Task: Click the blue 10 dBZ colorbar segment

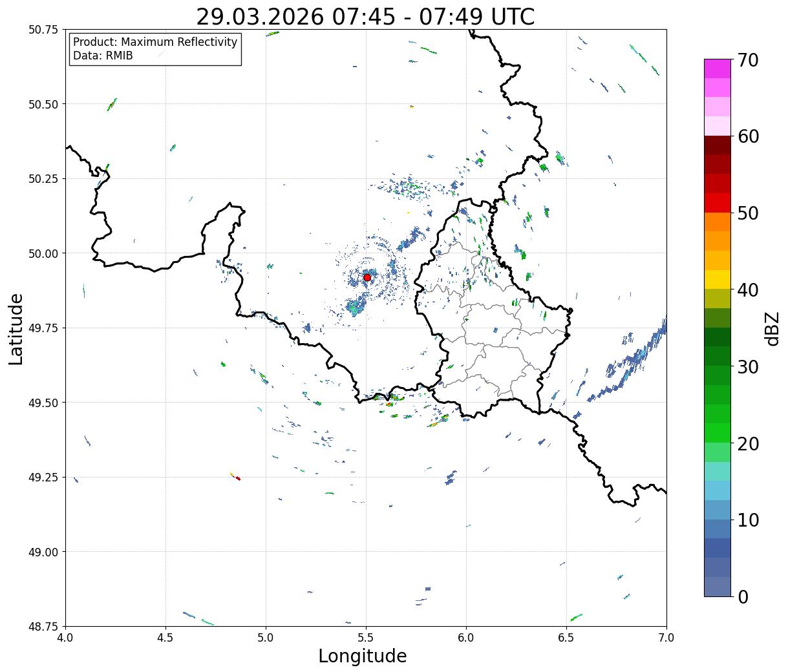Action: [x=718, y=510]
